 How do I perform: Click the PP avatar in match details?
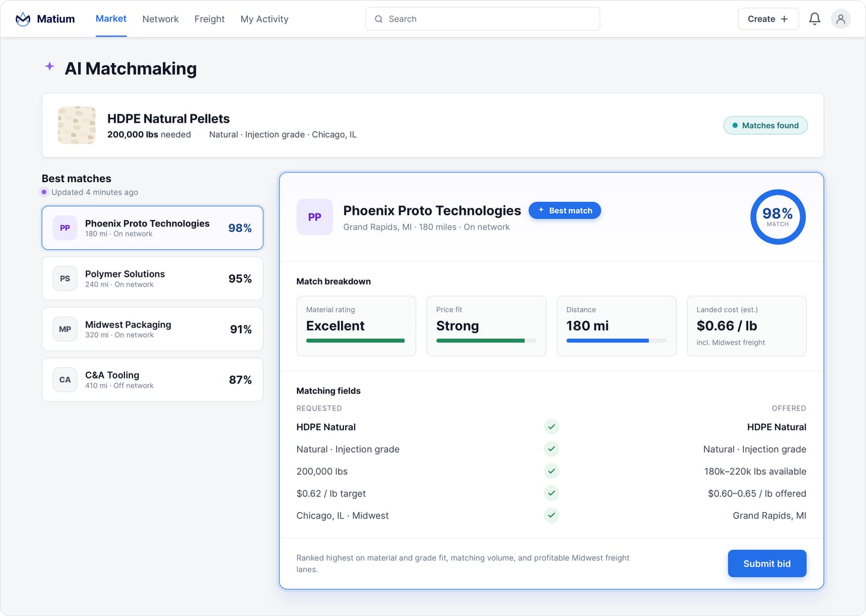pos(315,217)
